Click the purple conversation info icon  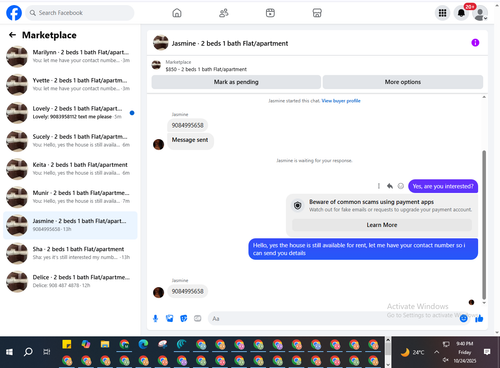tap(475, 43)
